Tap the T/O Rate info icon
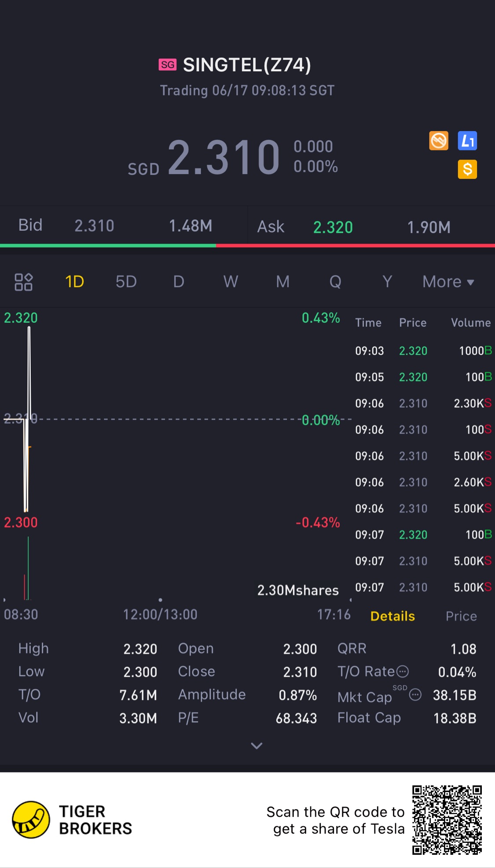Screen dimensions: 495x868 pyautogui.click(x=403, y=671)
